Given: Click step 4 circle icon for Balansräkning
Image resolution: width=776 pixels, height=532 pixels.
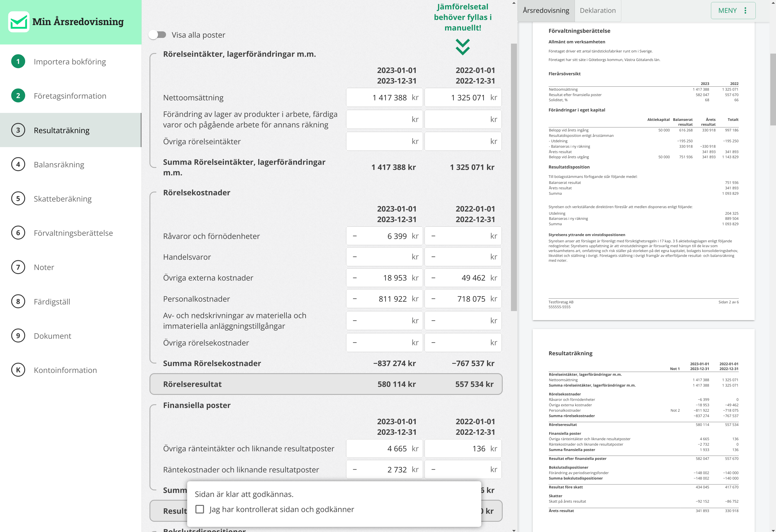Looking at the screenshot, I should click(18, 165).
